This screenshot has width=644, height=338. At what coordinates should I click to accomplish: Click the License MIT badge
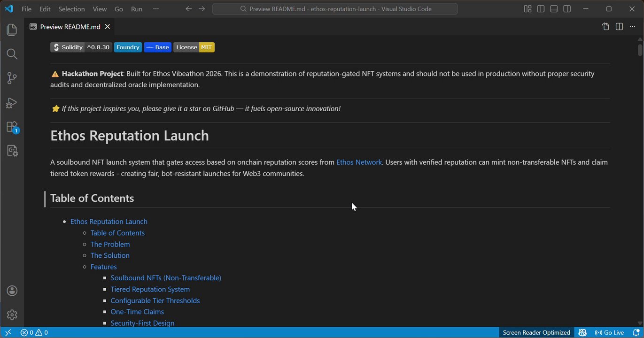coord(194,47)
